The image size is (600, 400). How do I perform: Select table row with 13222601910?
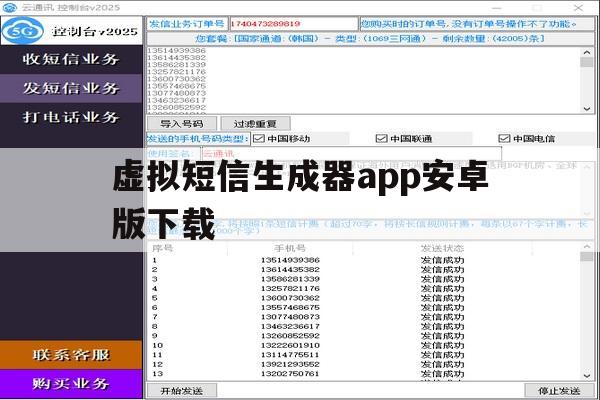[364, 345]
